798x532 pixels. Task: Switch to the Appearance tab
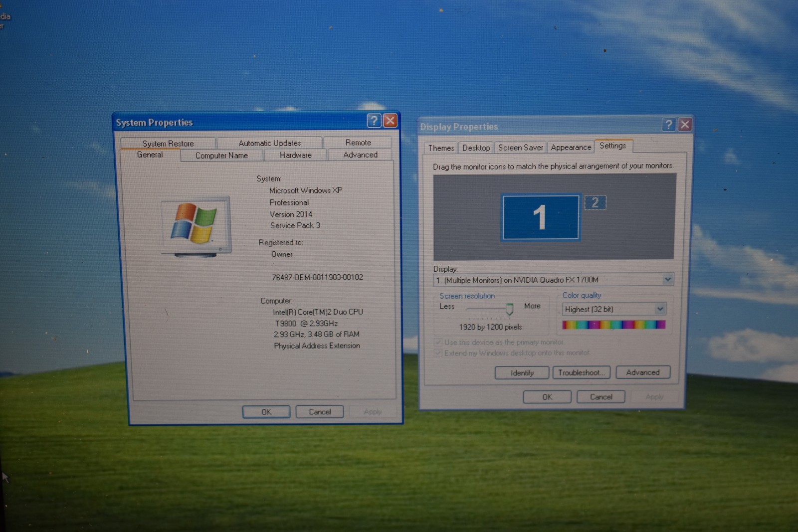tap(571, 148)
